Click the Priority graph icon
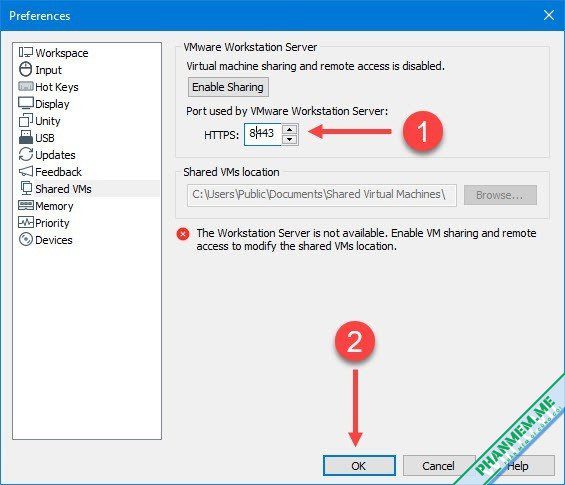Image resolution: width=565 pixels, height=485 pixels. point(26,222)
